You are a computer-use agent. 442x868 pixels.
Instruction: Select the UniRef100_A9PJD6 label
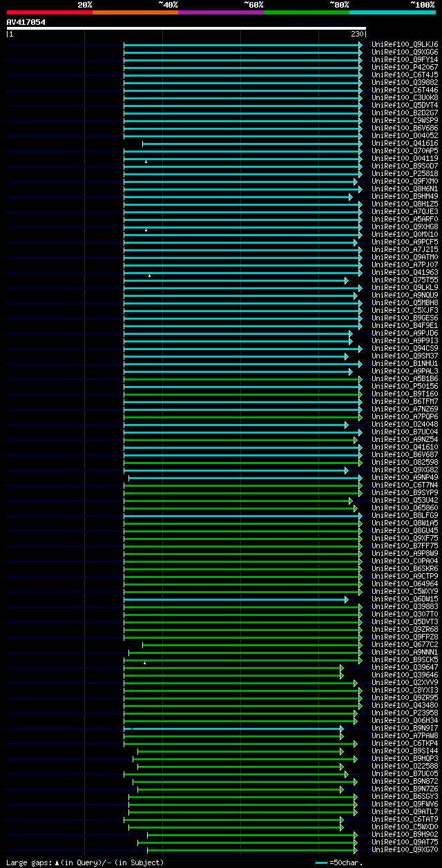click(x=405, y=334)
